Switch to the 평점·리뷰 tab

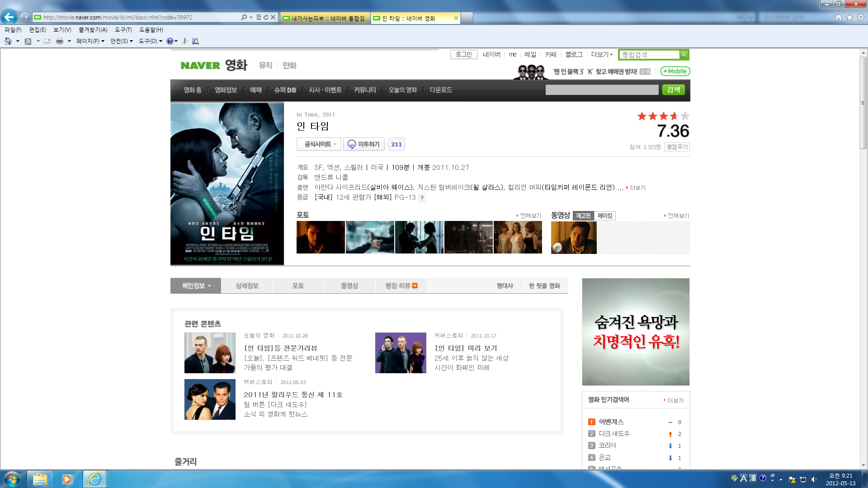[x=401, y=286]
